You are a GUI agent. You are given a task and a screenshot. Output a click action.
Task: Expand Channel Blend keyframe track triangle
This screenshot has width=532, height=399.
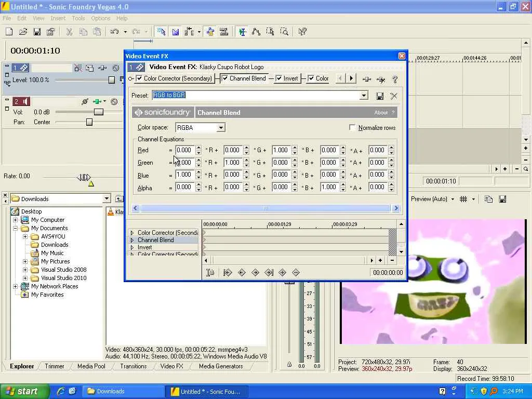coord(132,240)
